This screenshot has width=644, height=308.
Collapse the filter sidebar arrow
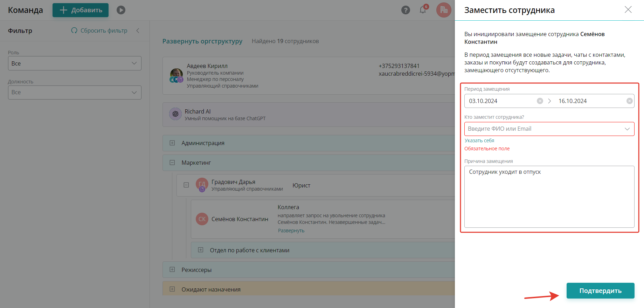[x=138, y=30]
